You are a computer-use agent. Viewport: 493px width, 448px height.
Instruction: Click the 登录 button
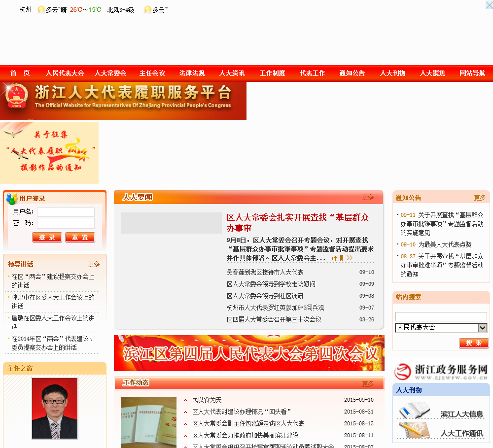[47, 238]
